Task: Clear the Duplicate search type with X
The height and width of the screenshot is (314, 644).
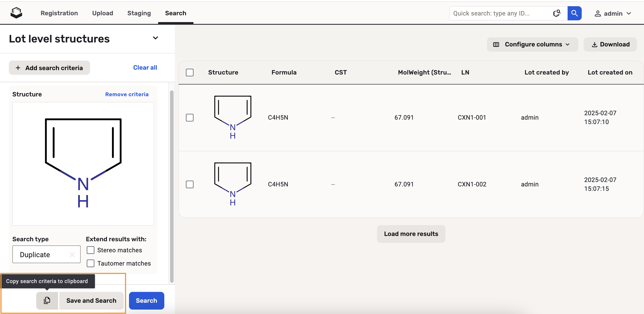Action: click(x=72, y=254)
